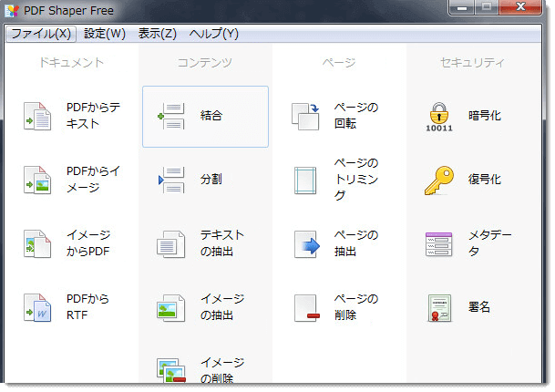Image resolution: width=555 pixels, height=392 pixels.
Task: Click the コンテンツ column heading
Action: pyautogui.click(x=205, y=63)
